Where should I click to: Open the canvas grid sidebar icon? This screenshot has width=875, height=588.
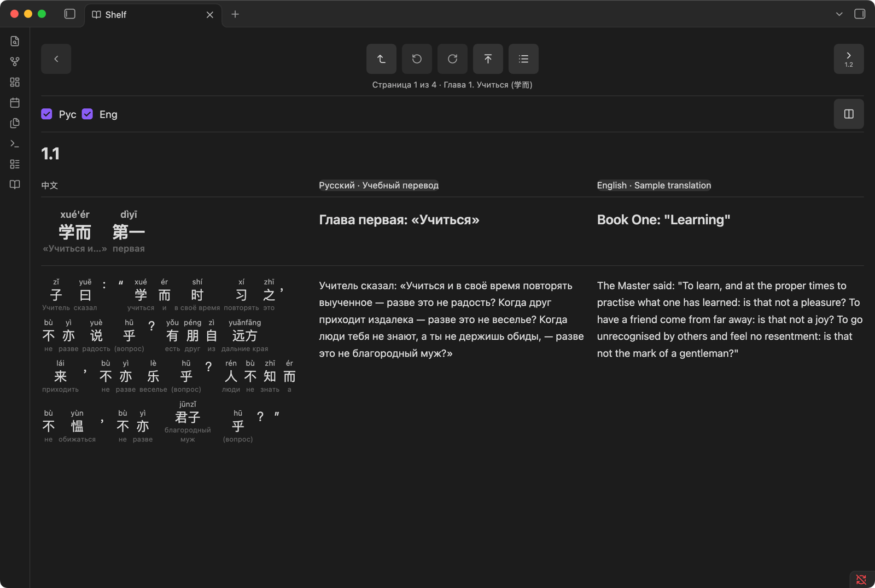tap(15, 82)
